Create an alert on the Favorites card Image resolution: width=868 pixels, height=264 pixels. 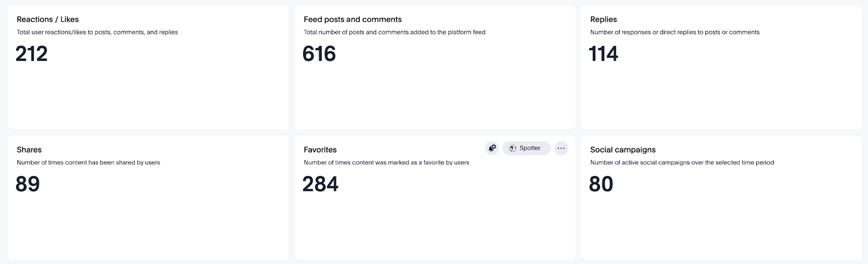(x=492, y=148)
